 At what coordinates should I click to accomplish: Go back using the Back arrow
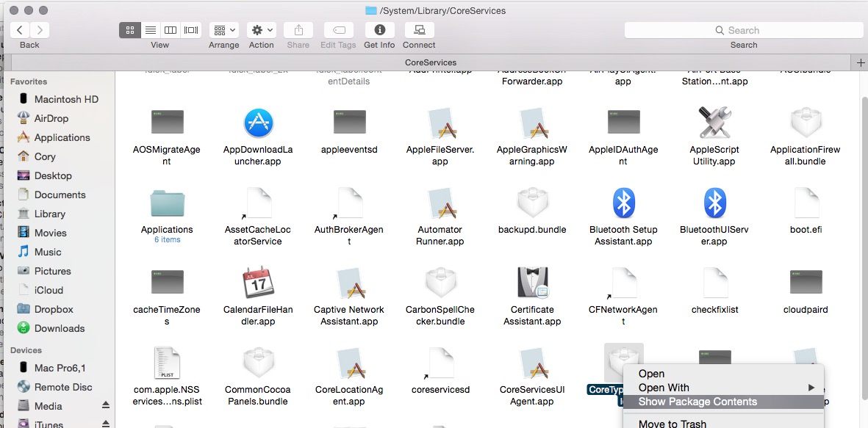coord(20,30)
